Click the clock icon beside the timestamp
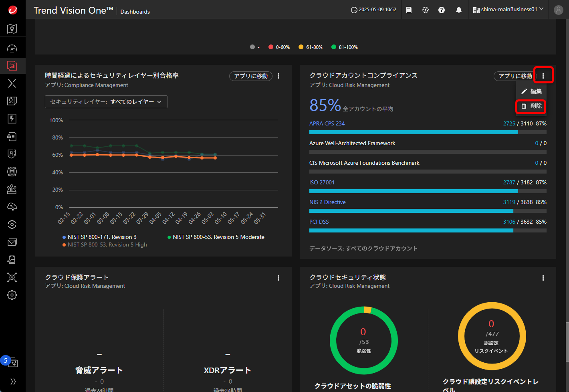 pyautogui.click(x=354, y=10)
